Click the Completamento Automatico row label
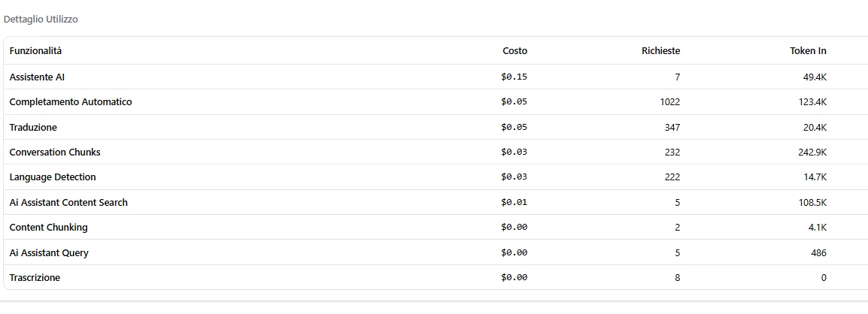 point(71,102)
